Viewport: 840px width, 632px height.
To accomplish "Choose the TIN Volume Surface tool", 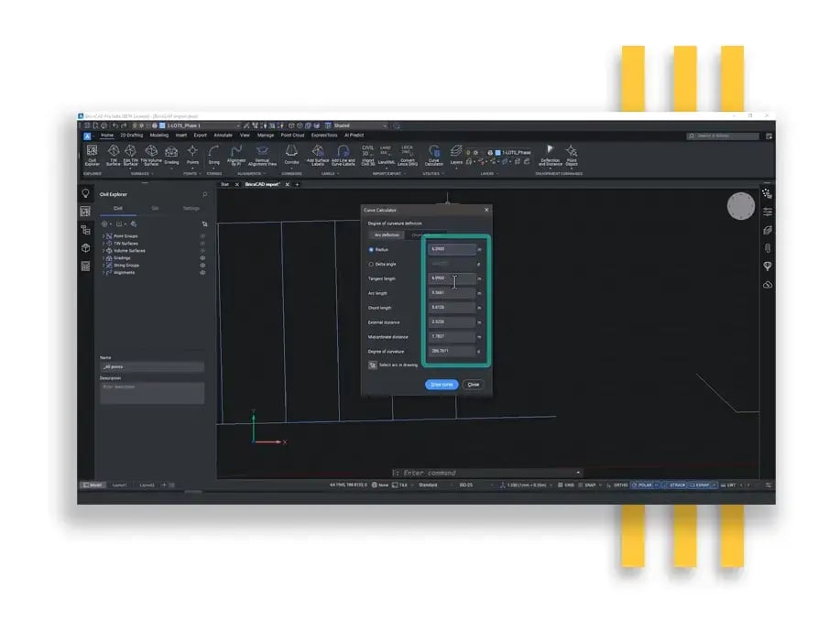I will pyautogui.click(x=151, y=155).
